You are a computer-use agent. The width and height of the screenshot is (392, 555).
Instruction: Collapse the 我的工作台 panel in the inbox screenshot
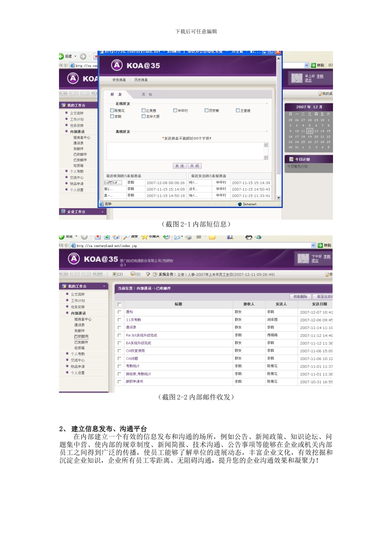[x=104, y=286]
